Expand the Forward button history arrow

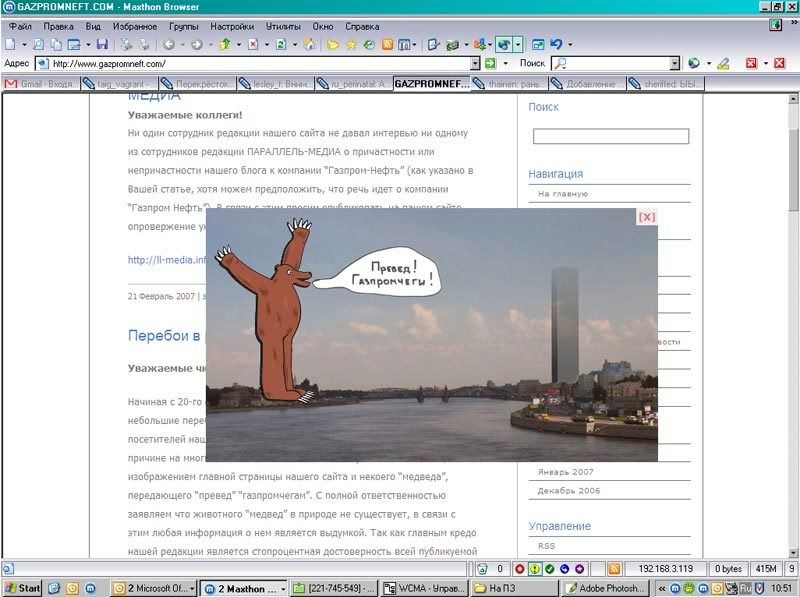point(210,45)
